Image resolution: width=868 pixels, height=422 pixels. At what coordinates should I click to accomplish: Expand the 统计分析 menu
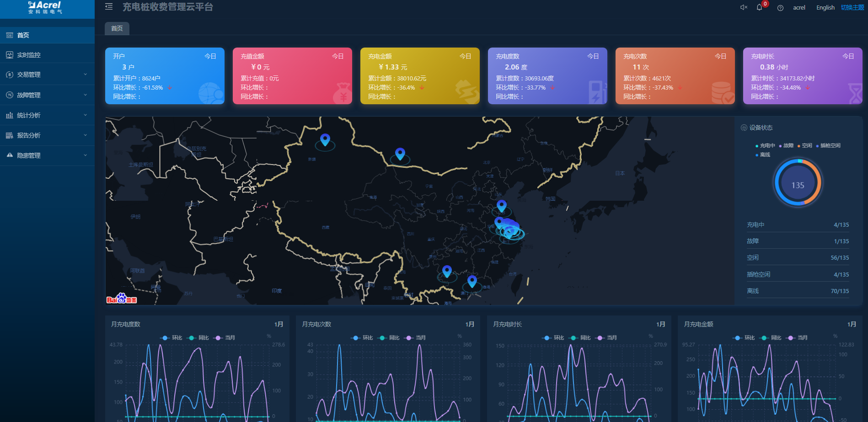click(47, 115)
